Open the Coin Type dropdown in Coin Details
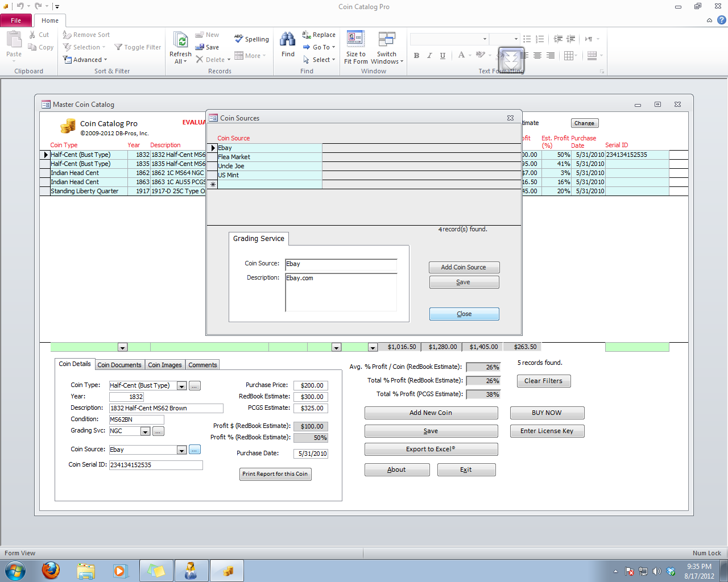The height and width of the screenshot is (582, 728). (181, 385)
